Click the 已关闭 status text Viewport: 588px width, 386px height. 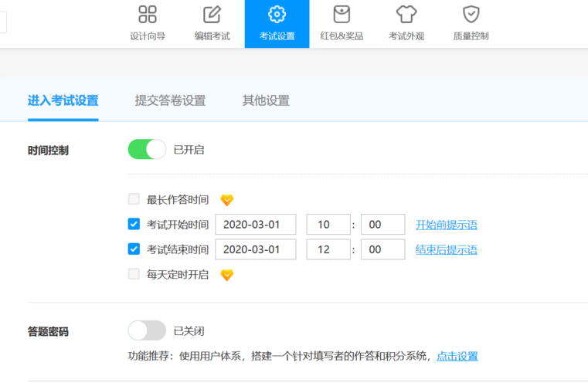click(x=189, y=331)
